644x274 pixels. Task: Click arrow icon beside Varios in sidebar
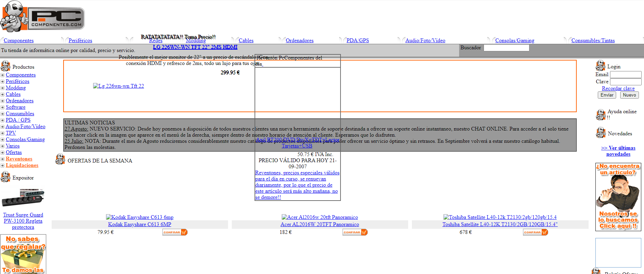tap(2, 146)
